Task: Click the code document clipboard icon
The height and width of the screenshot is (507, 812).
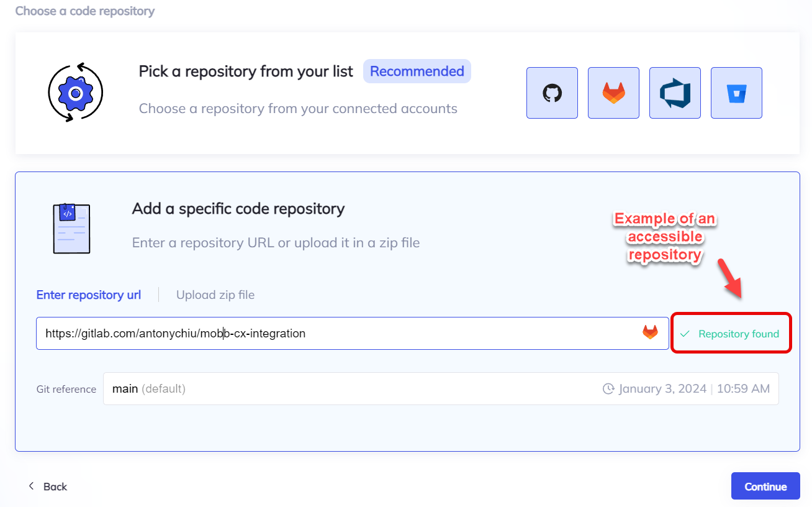Action: 71,228
